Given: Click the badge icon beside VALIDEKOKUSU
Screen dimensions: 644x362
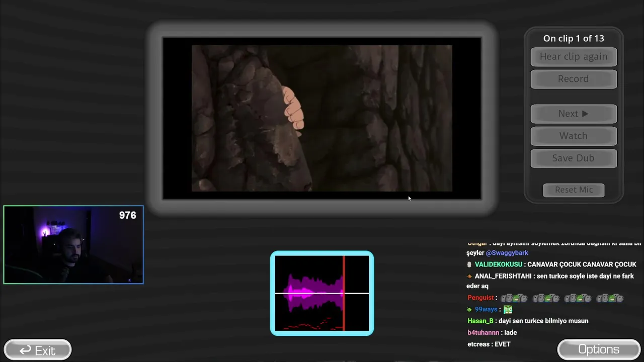Looking at the screenshot, I should [469, 264].
